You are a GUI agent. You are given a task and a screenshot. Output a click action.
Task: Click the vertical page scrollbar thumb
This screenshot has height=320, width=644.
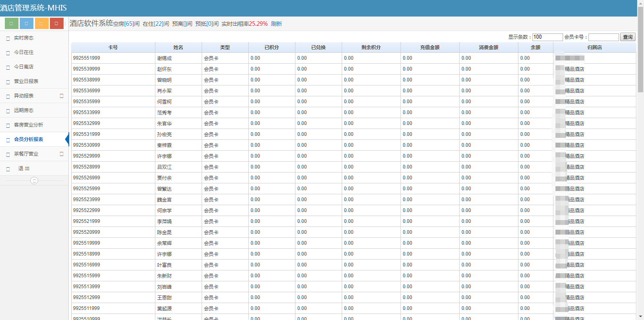pos(640,49)
